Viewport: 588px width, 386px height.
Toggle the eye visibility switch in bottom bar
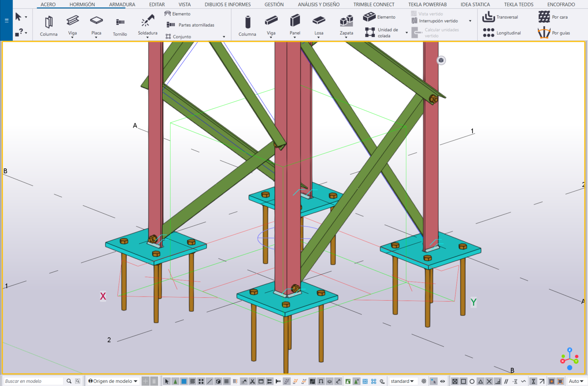tap(442, 381)
